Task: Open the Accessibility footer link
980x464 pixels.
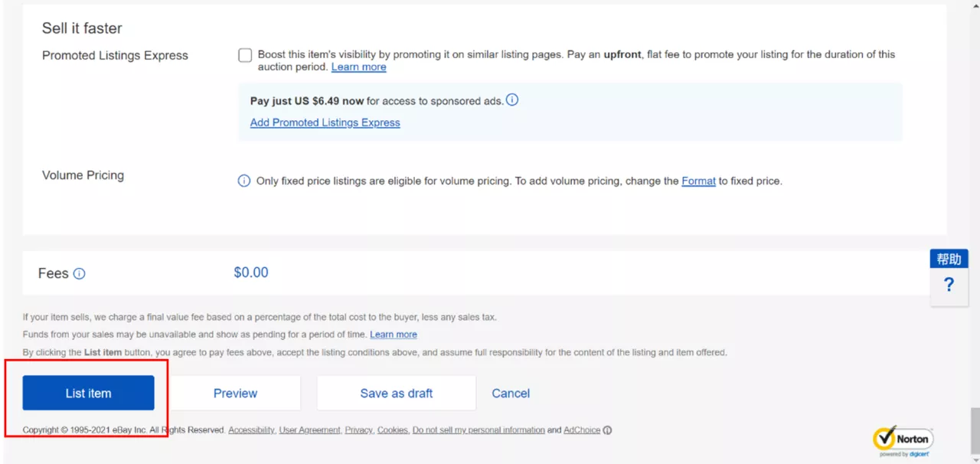Action: click(x=251, y=430)
